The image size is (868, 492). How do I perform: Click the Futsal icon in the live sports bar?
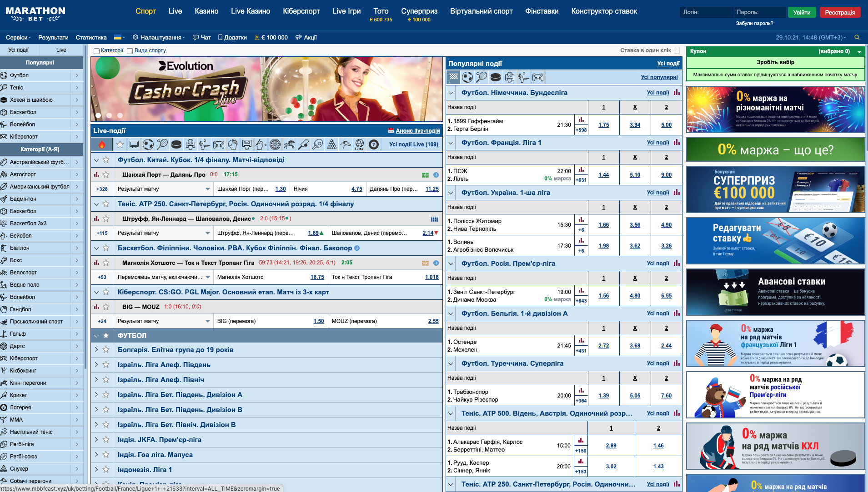360,144
